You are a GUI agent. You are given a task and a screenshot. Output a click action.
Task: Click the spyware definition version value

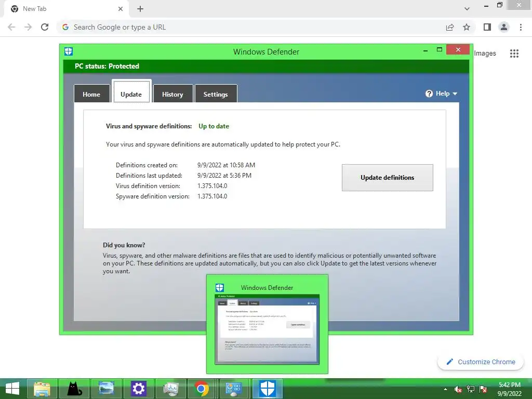click(212, 196)
